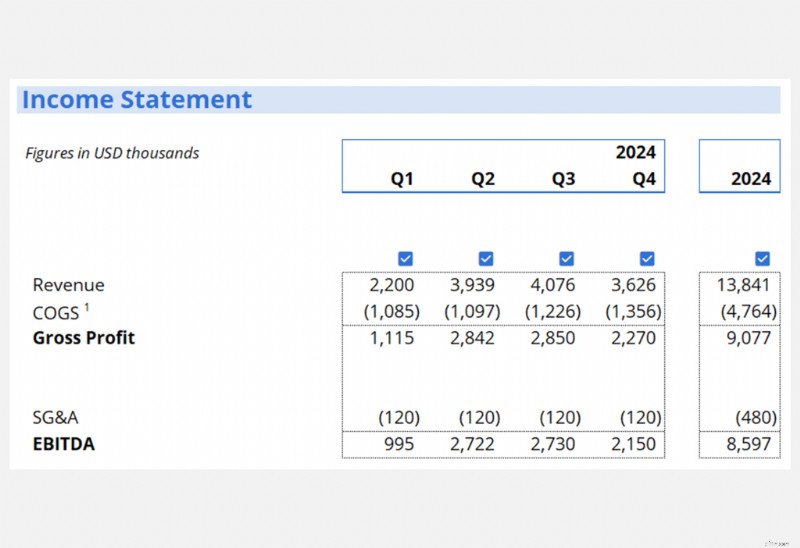The image size is (800, 548).
Task: Uncheck the Q4 column checkbox
Action: [647, 259]
